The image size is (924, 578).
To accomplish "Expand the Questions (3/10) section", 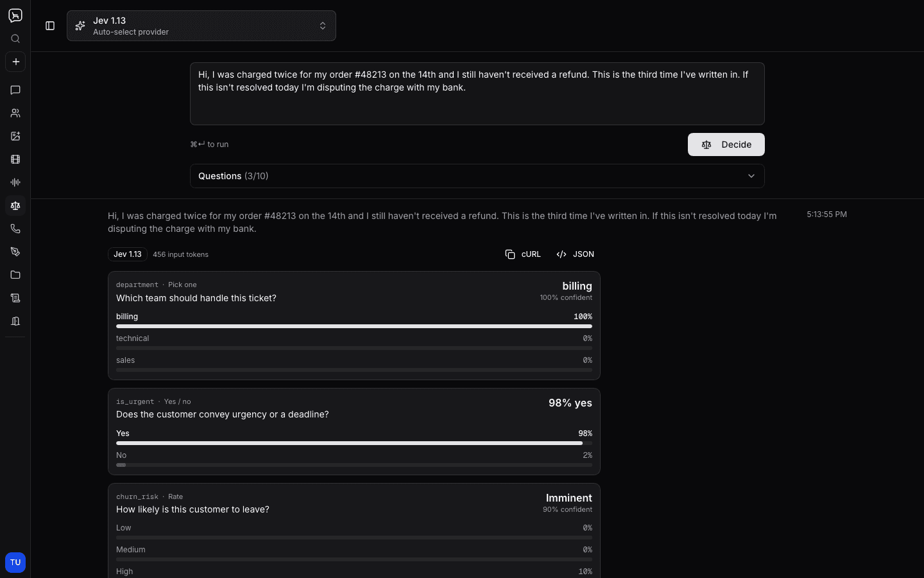I will [x=477, y=176].
